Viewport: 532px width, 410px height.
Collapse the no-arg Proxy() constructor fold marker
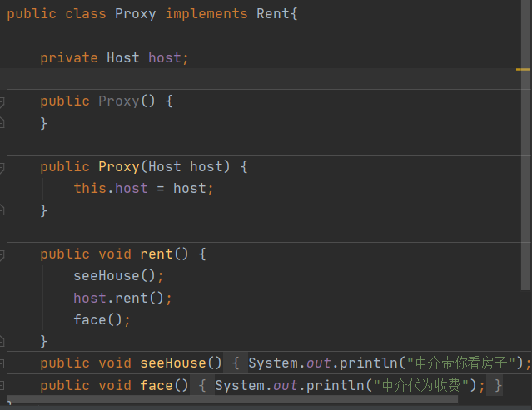[x=2, y=102]
